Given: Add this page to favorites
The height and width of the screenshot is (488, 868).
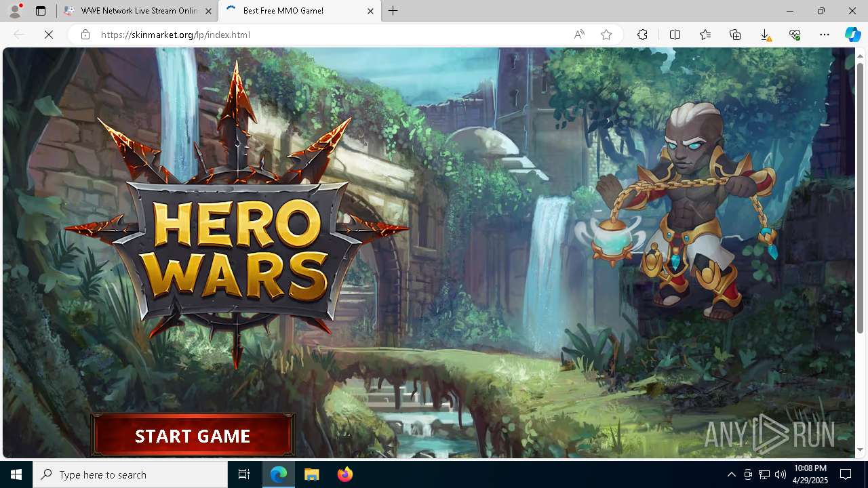Looking at the screenshot, I should pos(606,35).
